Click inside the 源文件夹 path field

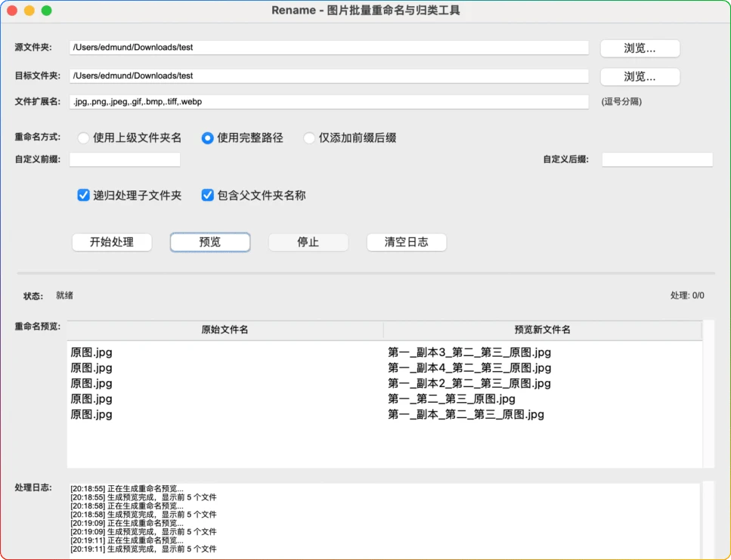coord(330,48)
